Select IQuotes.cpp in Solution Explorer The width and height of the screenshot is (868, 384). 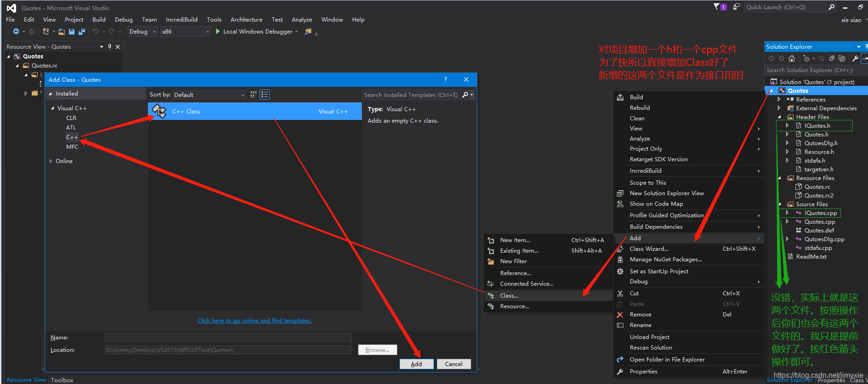pyautogui.click(x=821, y=213)
